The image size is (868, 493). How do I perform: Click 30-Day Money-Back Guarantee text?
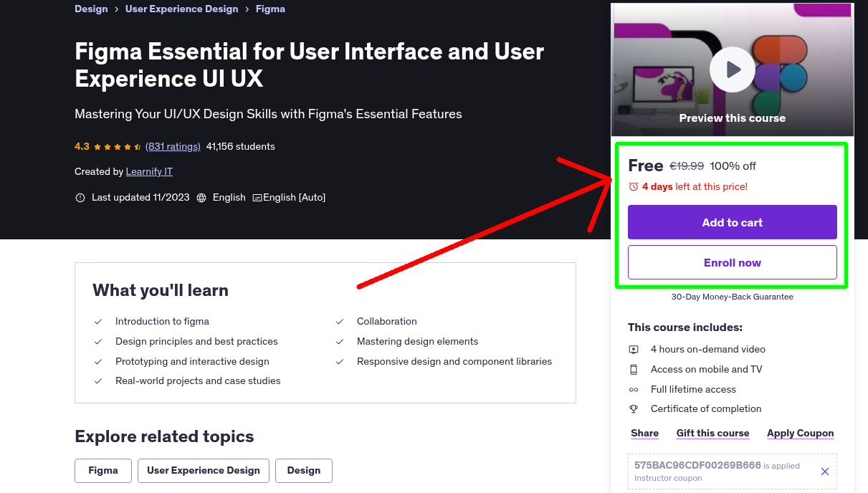733,296
